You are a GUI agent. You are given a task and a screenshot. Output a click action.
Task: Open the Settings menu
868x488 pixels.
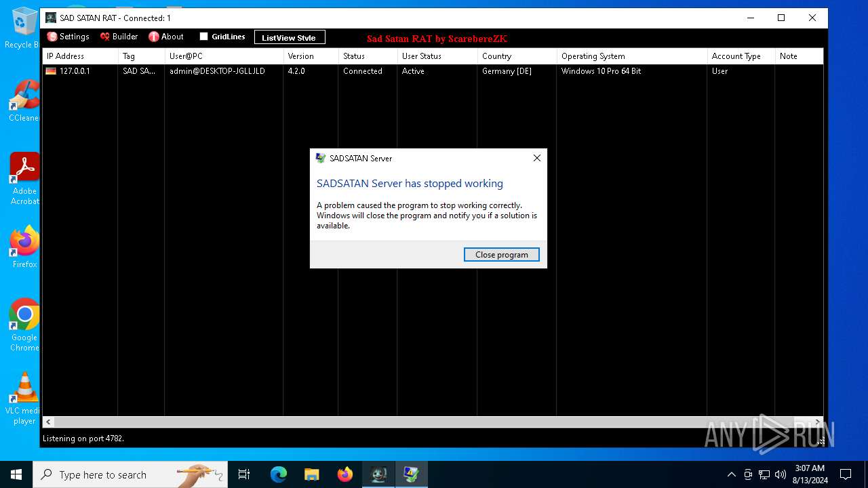point(68,37)
